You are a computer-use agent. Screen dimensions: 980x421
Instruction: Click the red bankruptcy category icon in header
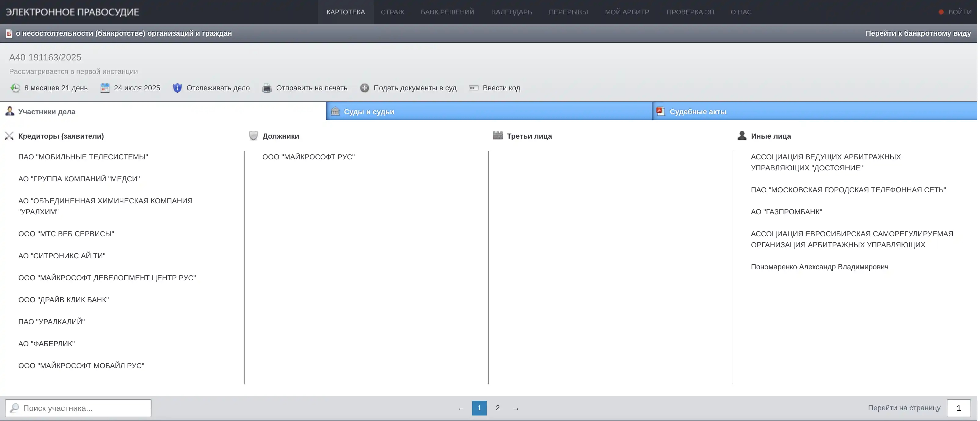click(9, 34)
